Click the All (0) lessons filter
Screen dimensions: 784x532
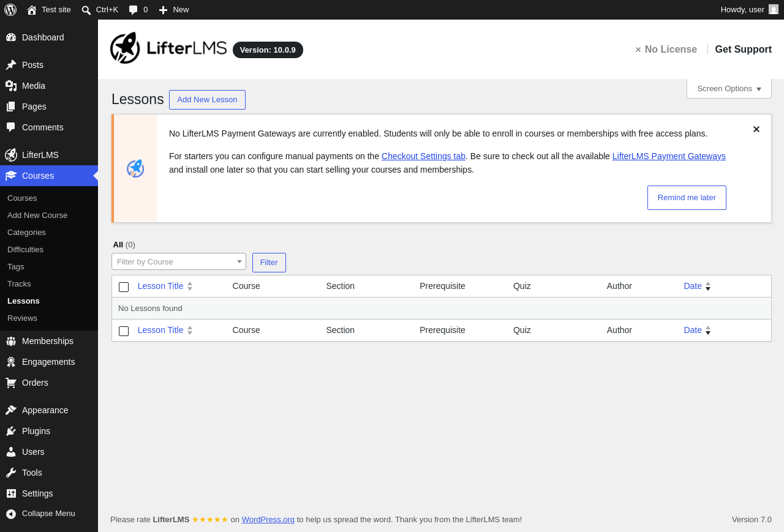tap(124, 245)
